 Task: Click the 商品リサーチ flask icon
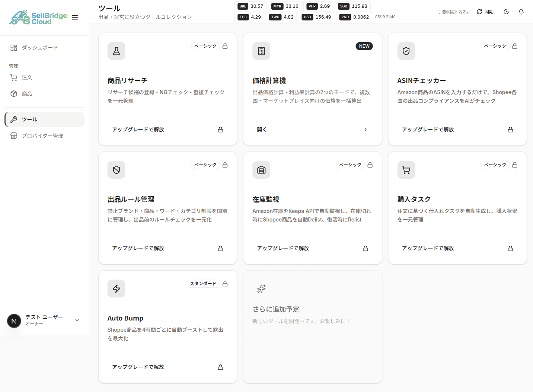117,51
